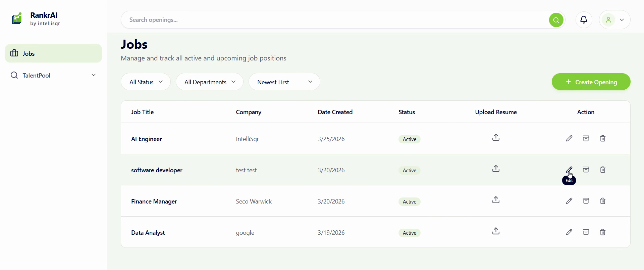Select Jobs in the sidebar
Screen dimensions: 644x270
click(54, 53)
